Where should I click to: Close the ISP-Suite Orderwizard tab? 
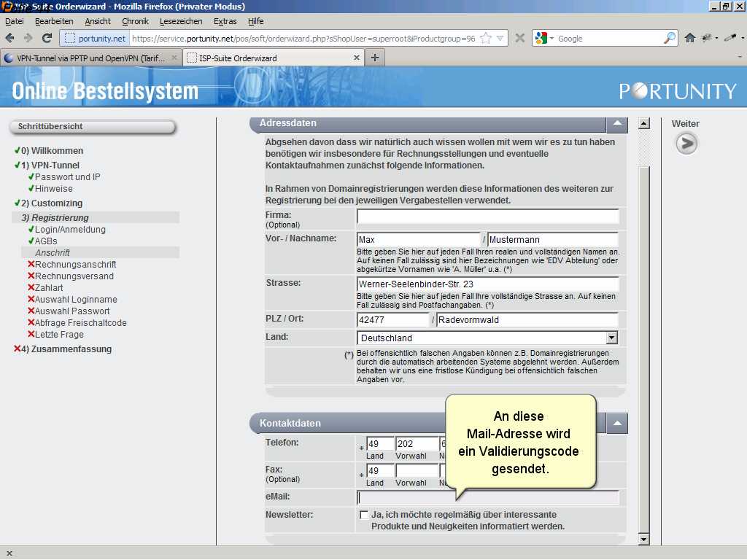[357, 58]
